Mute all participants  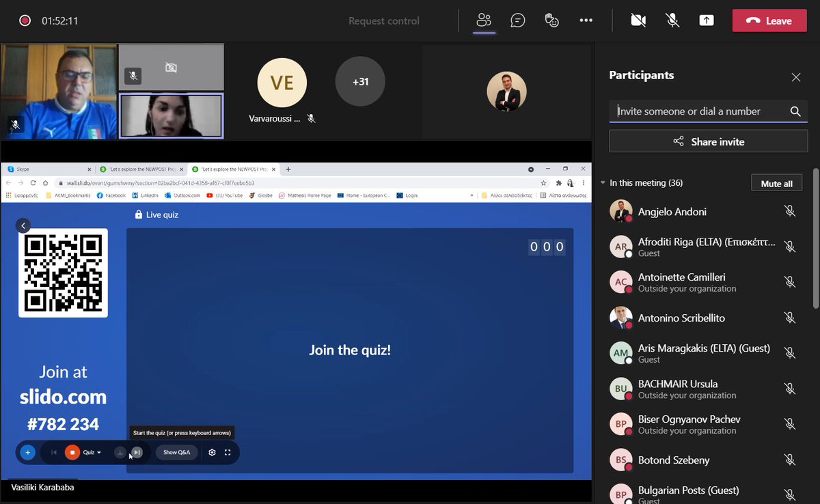click(x=776, y=184)
